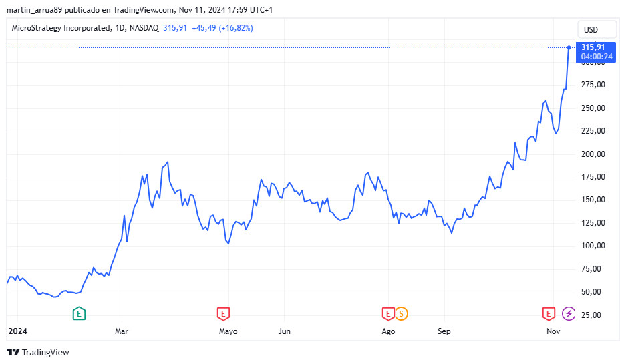
Task: Open the USD currency selector
Action: [591, 30]
